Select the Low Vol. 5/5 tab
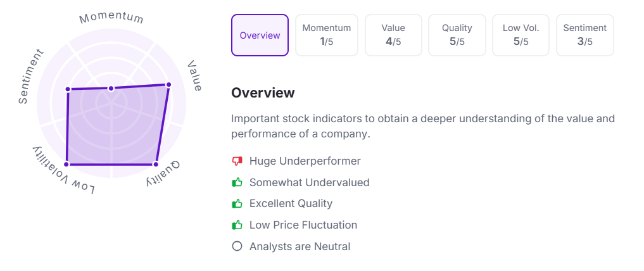 pyautogui.click(x=521, y=35)
